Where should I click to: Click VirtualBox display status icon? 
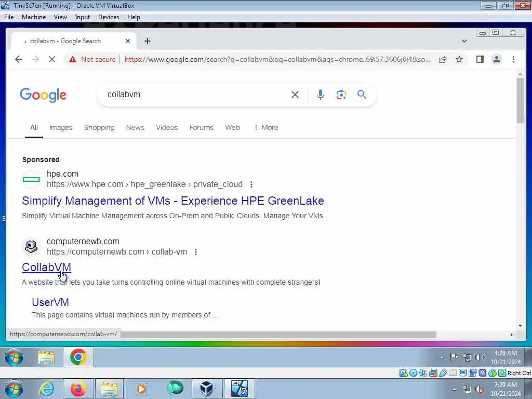point(462,373)
